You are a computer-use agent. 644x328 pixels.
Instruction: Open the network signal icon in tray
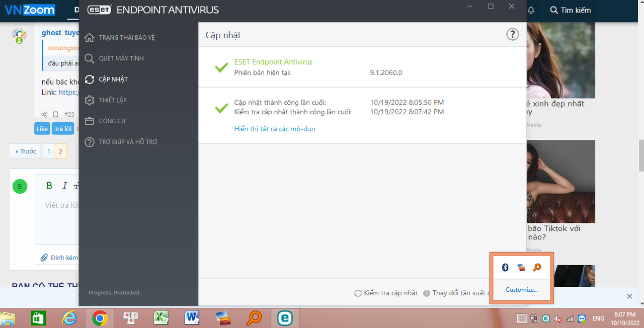[570, 318]
